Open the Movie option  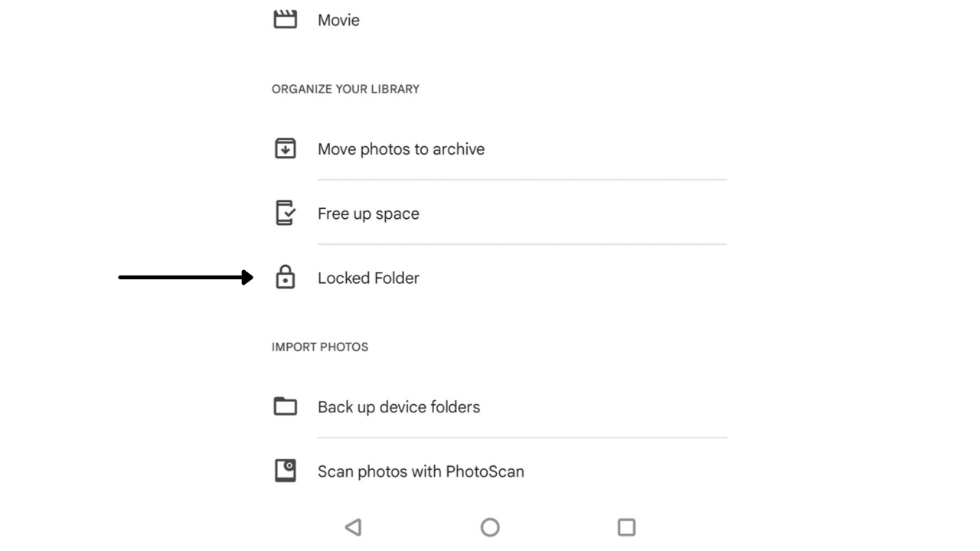coord(499,20)
